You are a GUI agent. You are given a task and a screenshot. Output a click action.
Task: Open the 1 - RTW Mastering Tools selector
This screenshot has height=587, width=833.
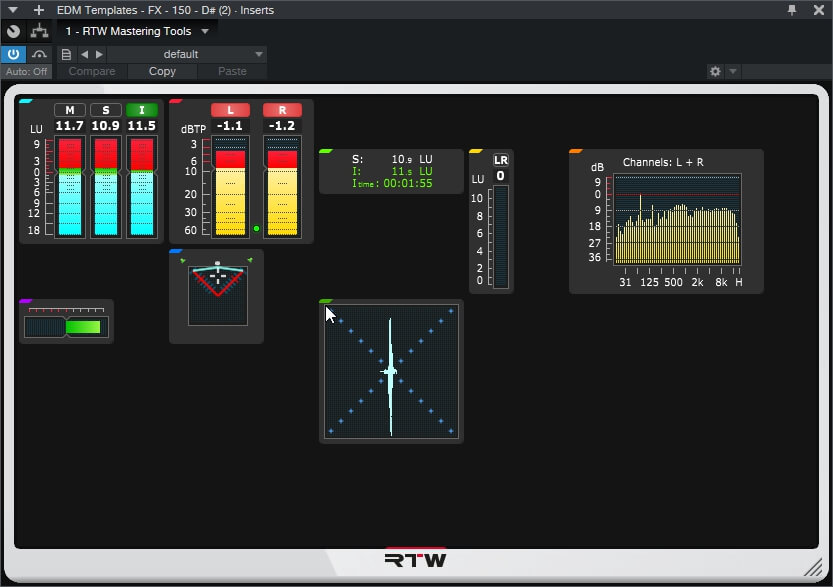pyautogui.click(x=135, y=31)
